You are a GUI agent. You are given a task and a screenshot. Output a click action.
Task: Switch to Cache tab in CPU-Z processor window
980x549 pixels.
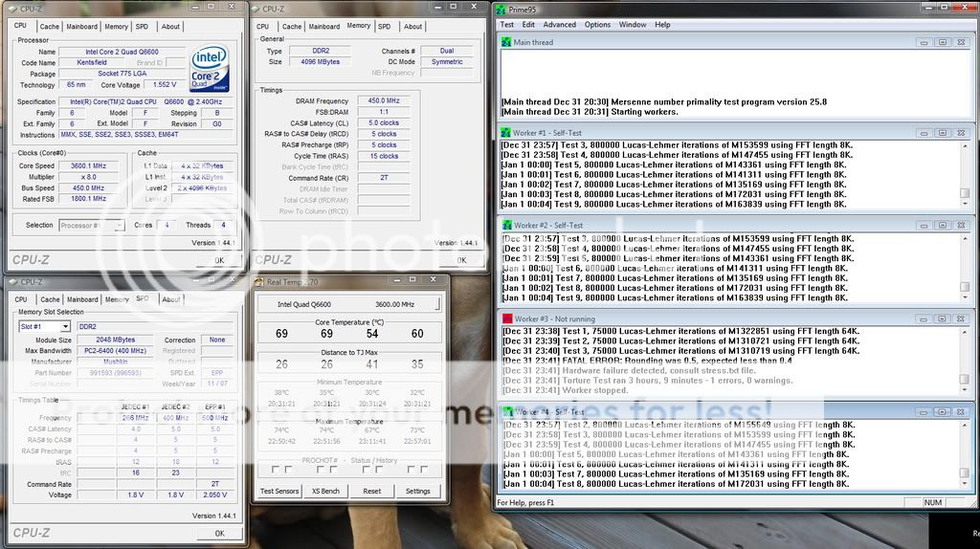point(50,27)
